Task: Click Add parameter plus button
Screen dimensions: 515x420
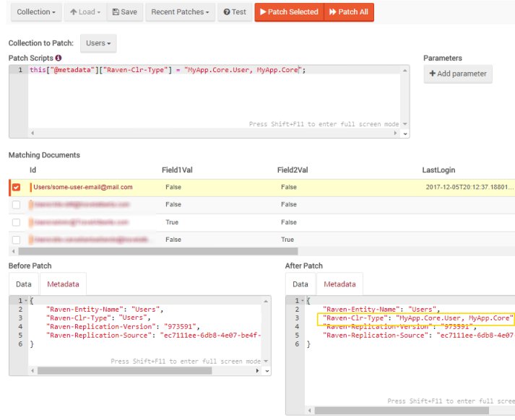Action: click(458, 74)
